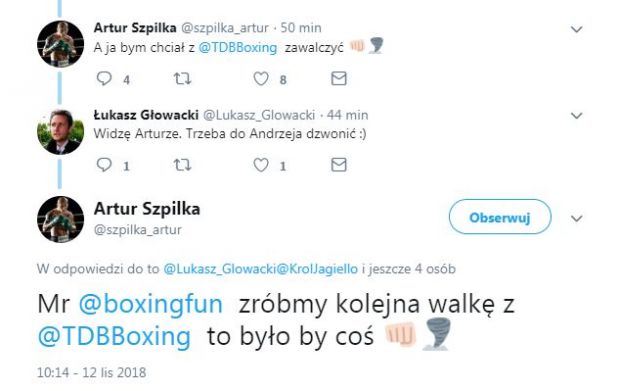620x391 pixels.
Task: Retweet Łukasz Głowacki's tweet
Action: point(183,164)
